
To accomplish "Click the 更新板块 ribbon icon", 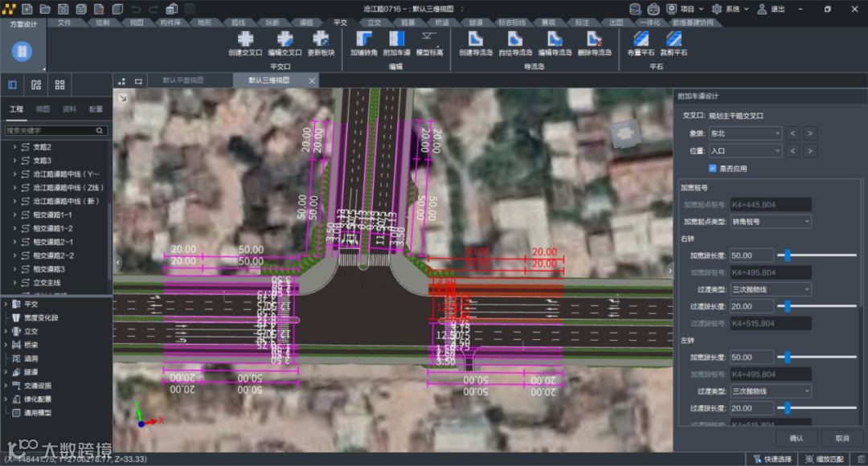I will (321, 39).
